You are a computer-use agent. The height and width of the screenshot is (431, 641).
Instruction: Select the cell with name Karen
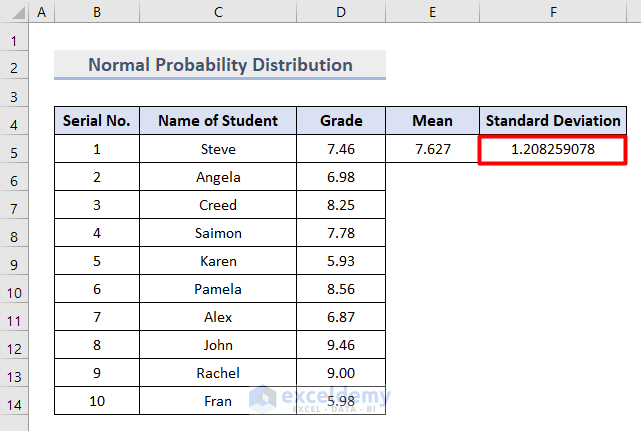tap(218, 261)
